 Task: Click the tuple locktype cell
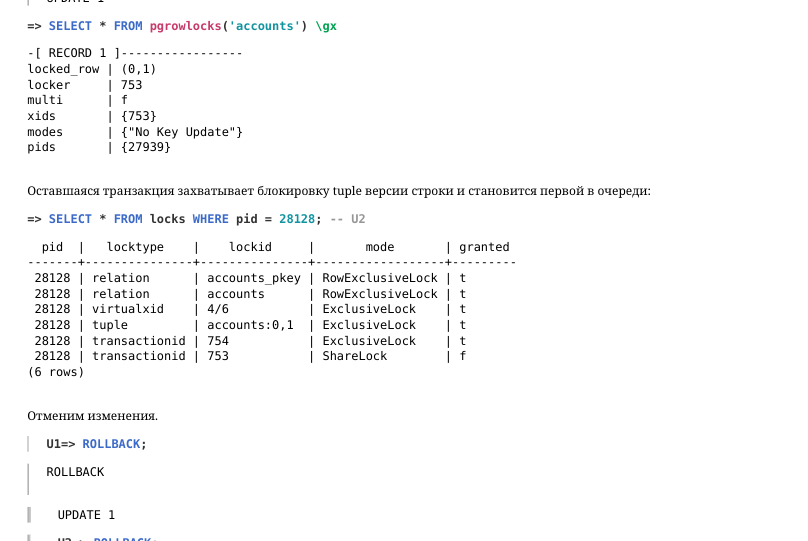point(110,325)
